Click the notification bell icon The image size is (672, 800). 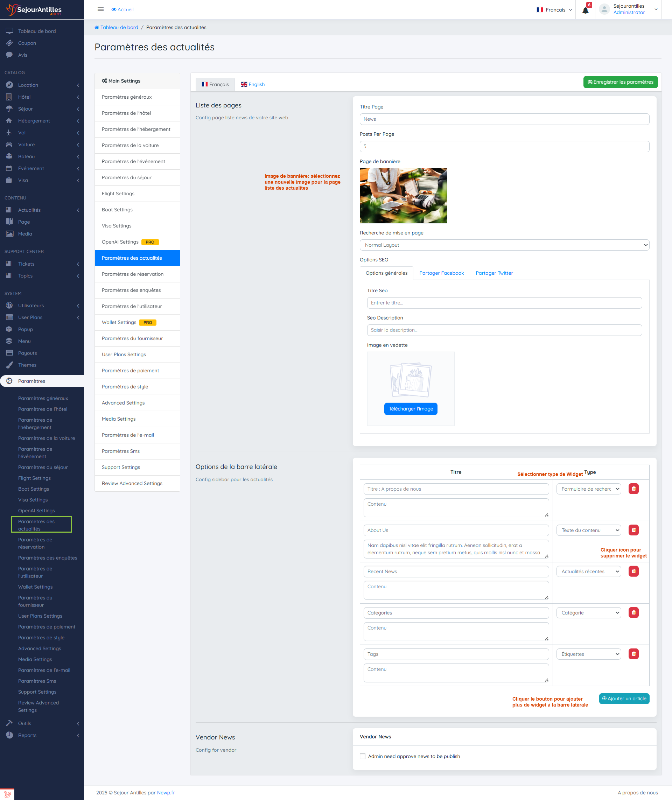pyautogui.click(x=585, y=10)
